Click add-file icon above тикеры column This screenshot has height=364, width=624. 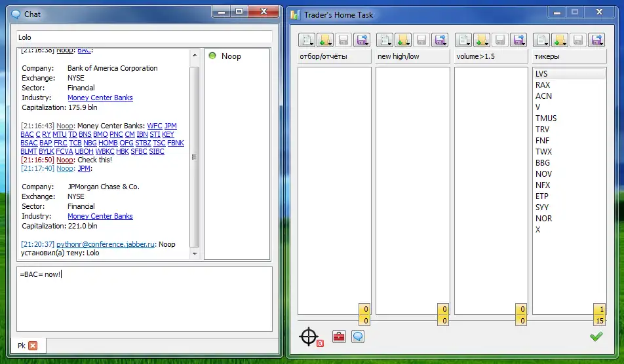tap(560, 40)
